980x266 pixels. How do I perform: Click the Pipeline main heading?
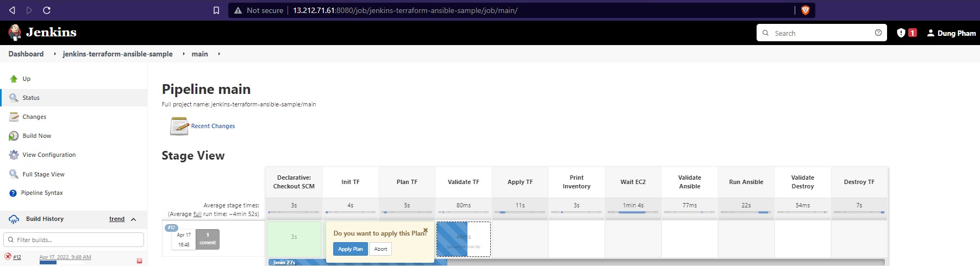pyautogui.click(x=206, y=89)
